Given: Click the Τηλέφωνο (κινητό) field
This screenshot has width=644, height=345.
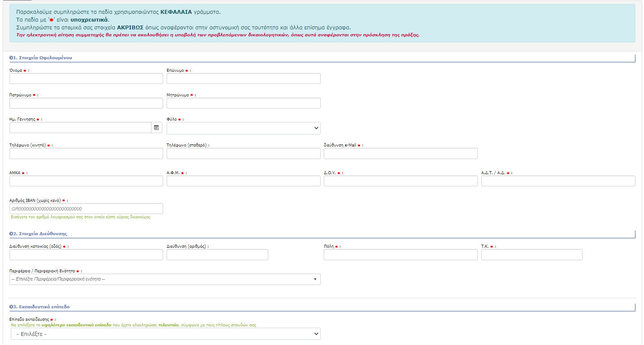Looking at the screenshot, I should [86, 153].
